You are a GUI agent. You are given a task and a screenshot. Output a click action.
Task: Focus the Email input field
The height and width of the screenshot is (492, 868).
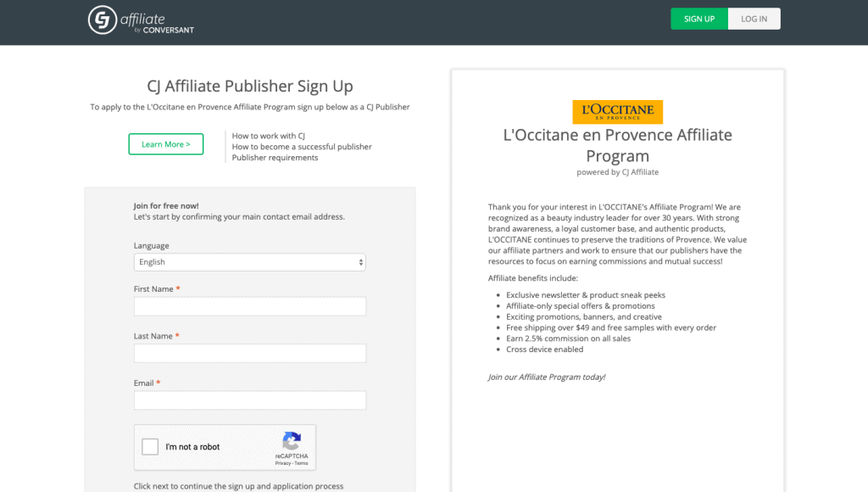(x=250, y=400)
